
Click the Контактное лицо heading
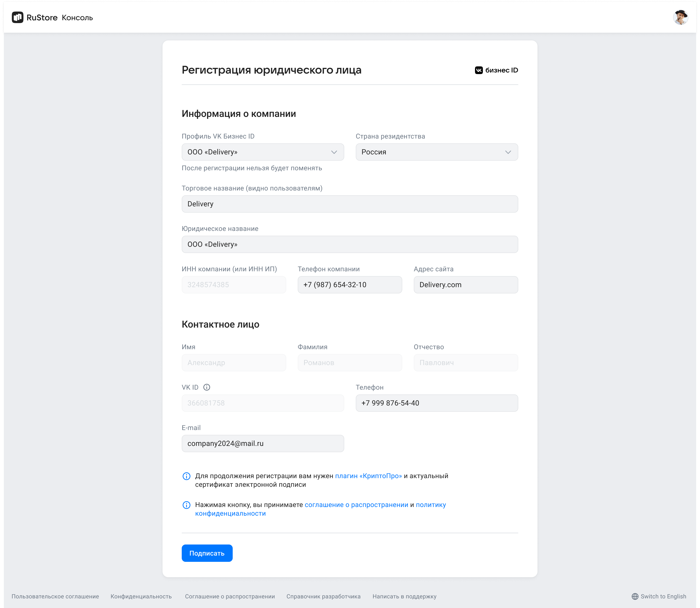[x=220, y=324]
